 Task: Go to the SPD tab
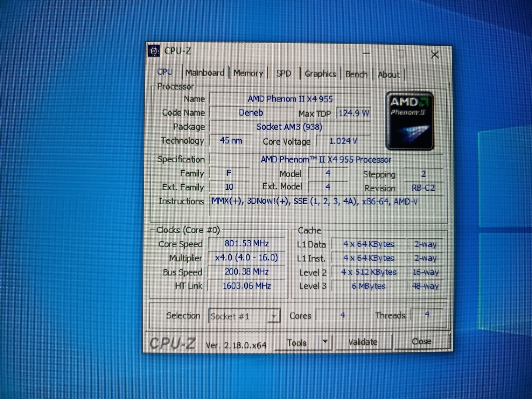283,74
